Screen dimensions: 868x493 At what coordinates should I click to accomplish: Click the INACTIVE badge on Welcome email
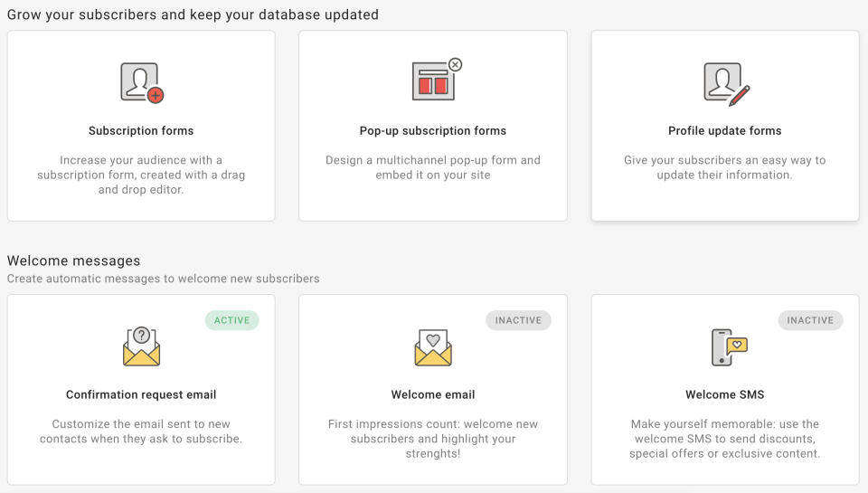coord(518,320)
